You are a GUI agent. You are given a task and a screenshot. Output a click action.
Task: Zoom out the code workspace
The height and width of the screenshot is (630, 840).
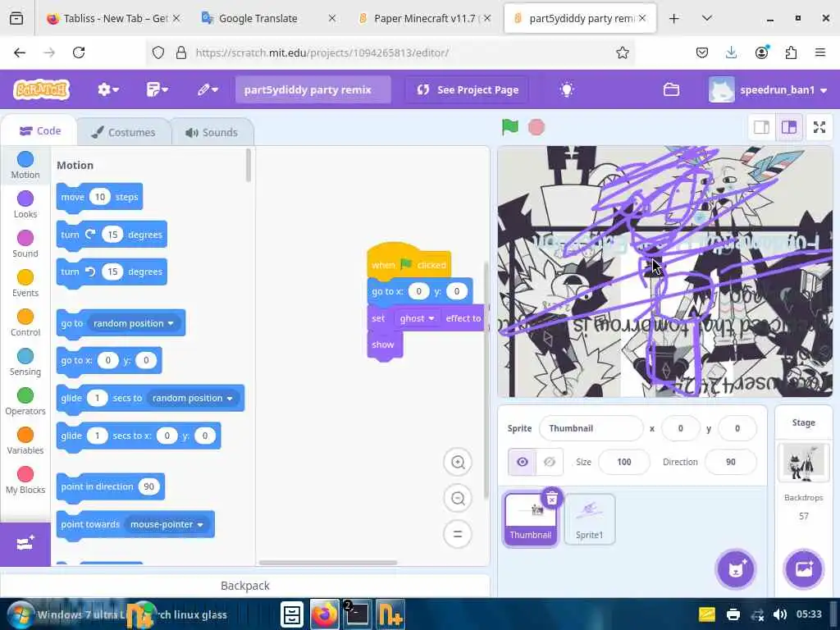pyautogui.click(x=458, y=498)
